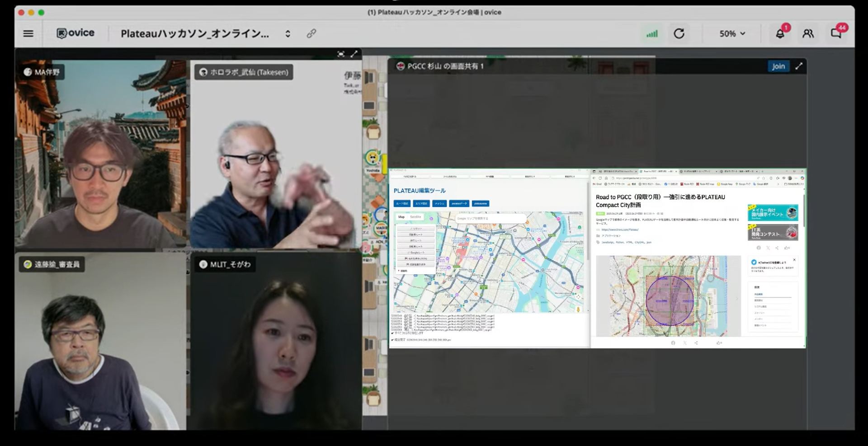
Task: Open the 50% zoom level dropdown
Action: pyautogui.click(x=732, y=33)
